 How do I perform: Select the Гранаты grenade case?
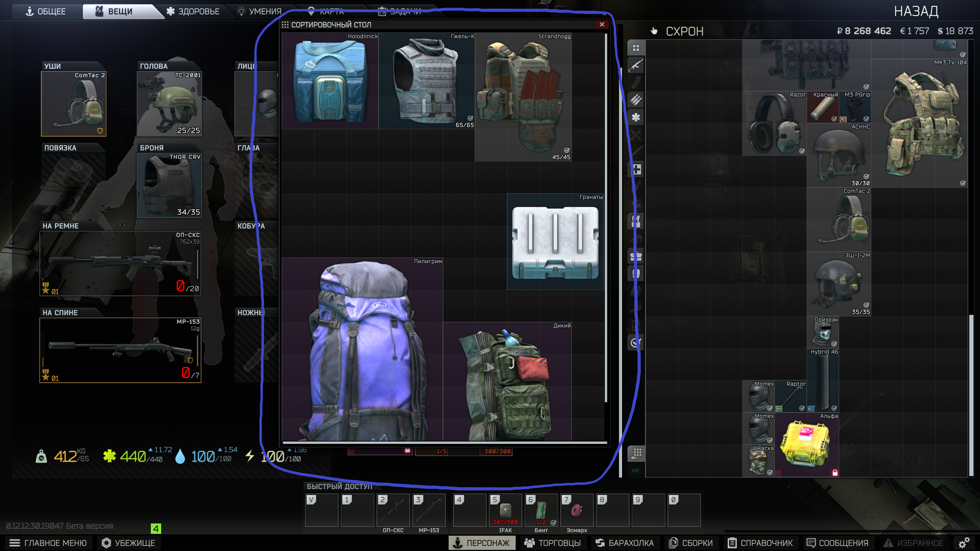tap(555, 242)
